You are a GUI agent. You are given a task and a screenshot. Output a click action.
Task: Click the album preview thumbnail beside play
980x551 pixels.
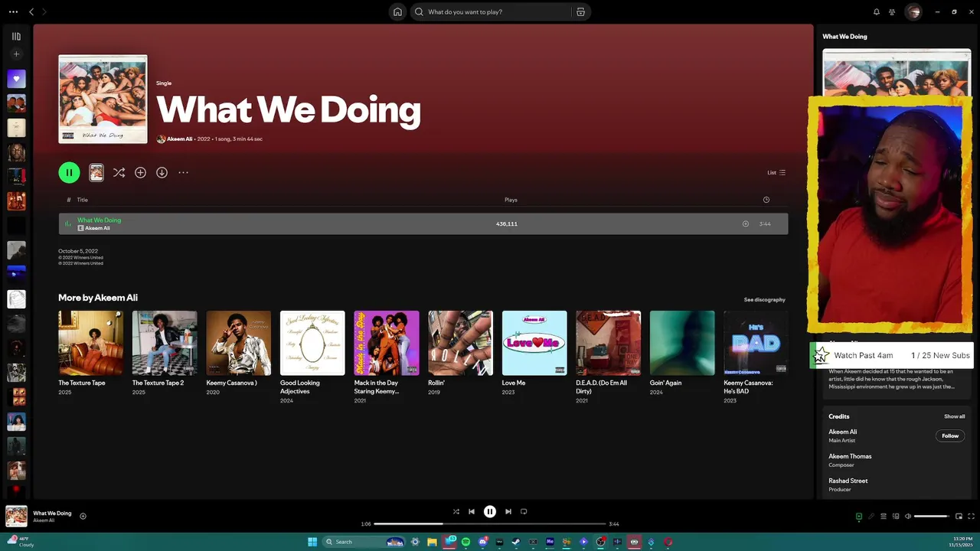click(96, 173)
